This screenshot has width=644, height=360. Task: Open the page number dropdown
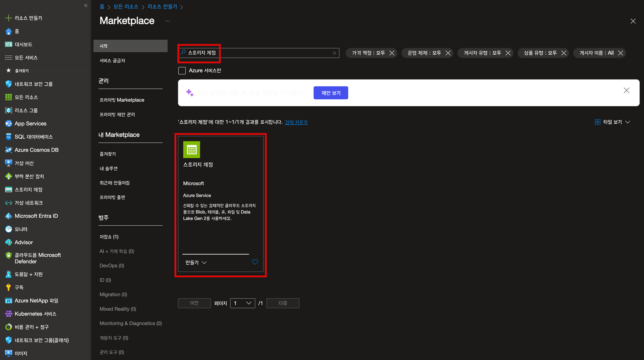click(x=243, y=303)
